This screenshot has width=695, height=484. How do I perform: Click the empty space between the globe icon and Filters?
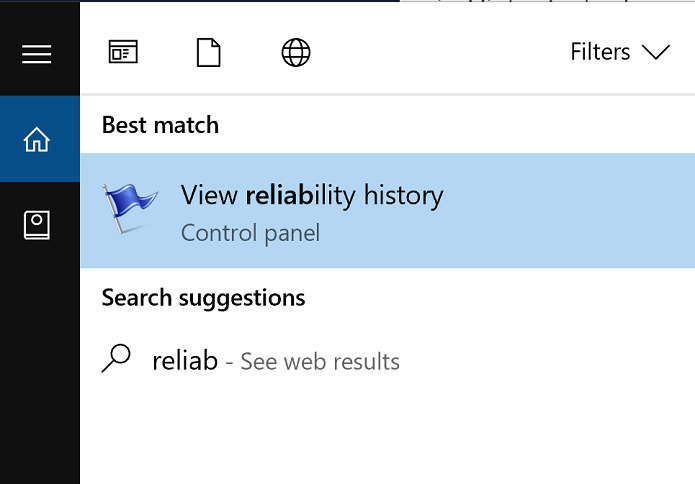[440, 53]
